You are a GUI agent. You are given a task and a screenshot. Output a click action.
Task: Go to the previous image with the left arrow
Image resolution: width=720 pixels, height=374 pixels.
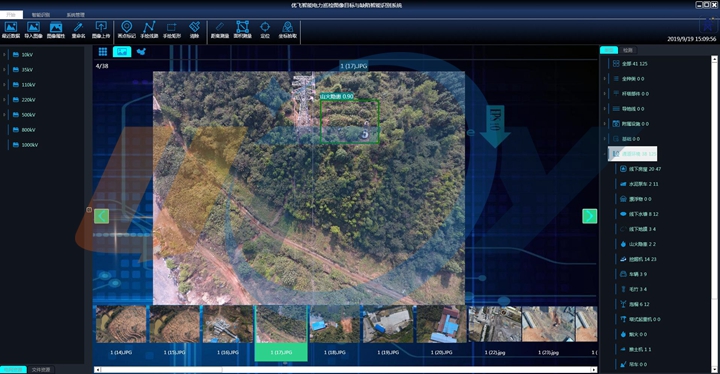click(101, 216)
